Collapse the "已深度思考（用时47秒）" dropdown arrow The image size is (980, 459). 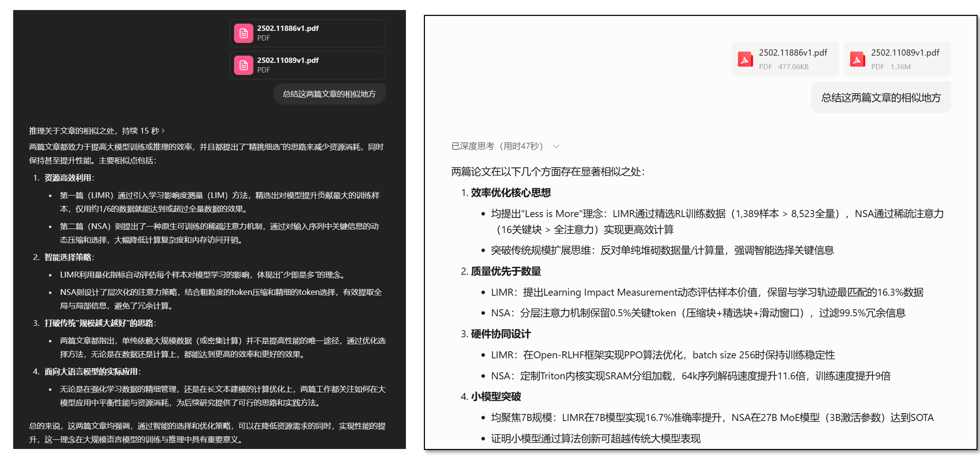coord(556,146)
